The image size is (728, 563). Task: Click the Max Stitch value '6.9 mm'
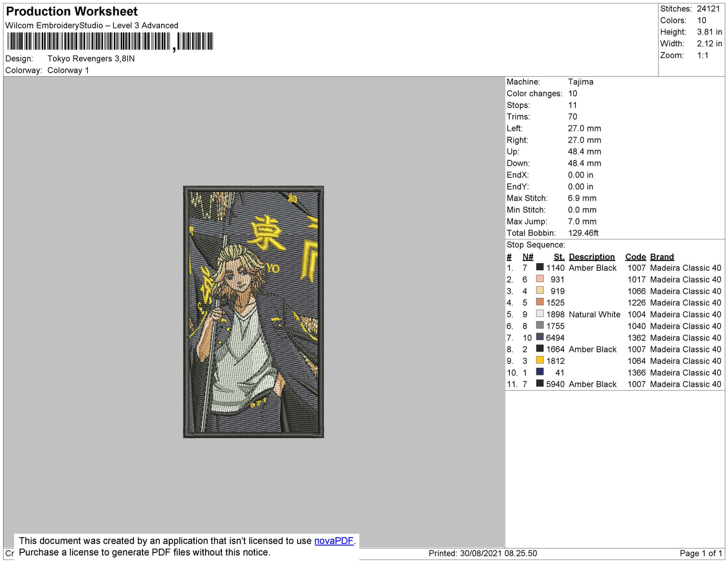tap(582, 199)
